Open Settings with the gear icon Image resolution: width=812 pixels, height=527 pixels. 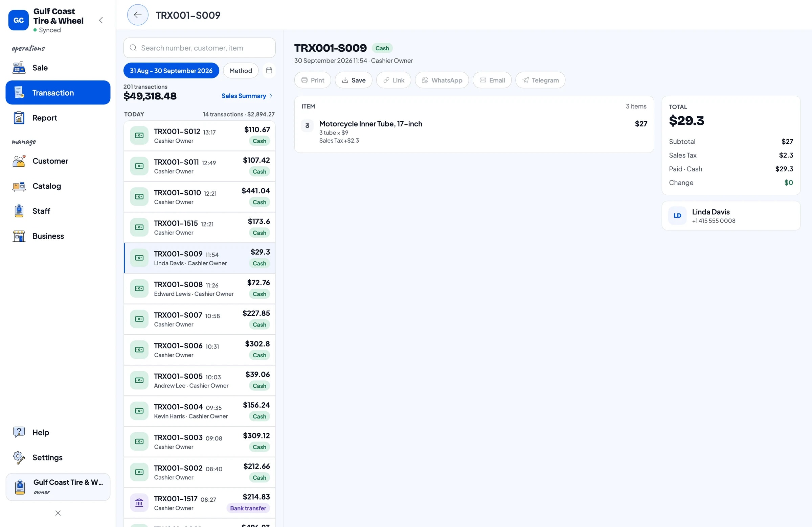coord(58,457)
